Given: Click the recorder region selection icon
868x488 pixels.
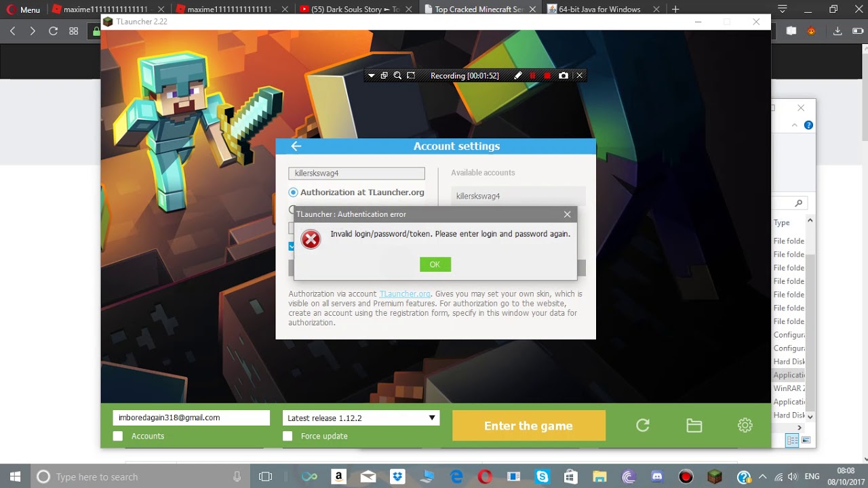Looking at the screenshot, I should (x=411, y=76).
